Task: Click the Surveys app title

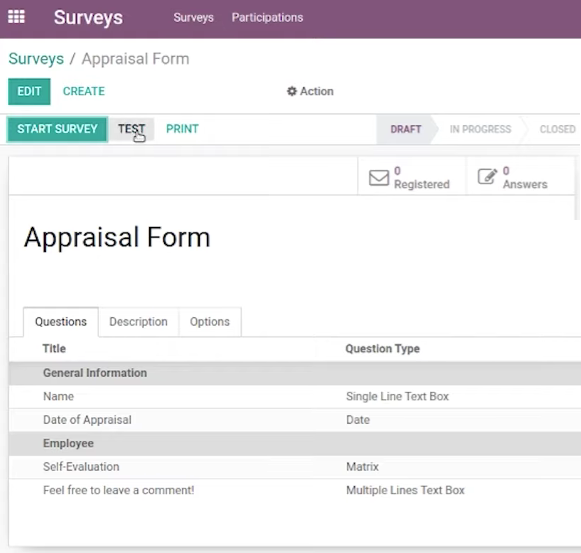Action: pyautogui.click(x=88, y=17)
